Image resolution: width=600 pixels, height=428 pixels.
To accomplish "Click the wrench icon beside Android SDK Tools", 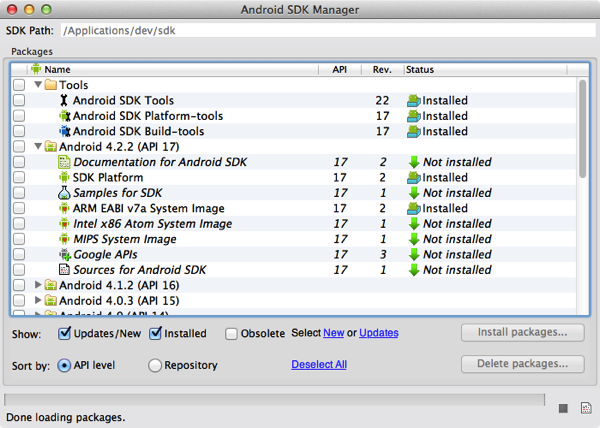I will [64, 100].
